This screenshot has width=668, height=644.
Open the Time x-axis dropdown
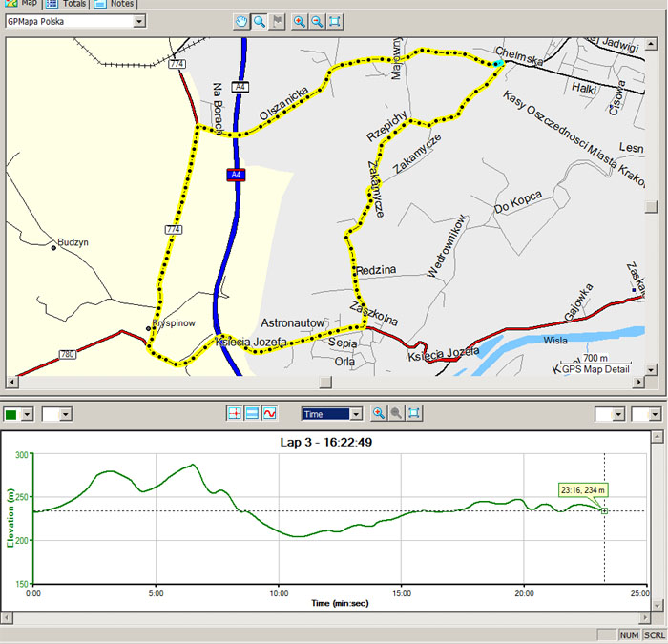point(356,414)
